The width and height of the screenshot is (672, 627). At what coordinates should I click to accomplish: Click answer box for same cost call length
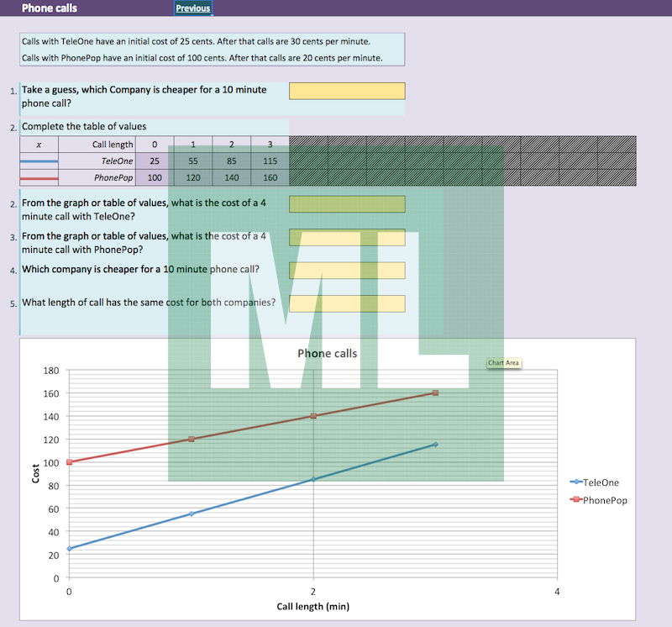pyautogui.click(x=347, y=303)
